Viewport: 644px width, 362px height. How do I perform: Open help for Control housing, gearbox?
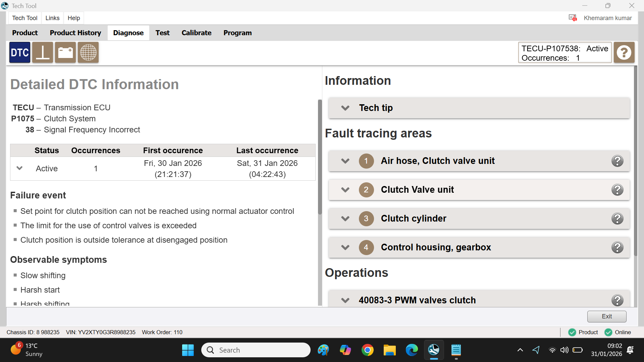click(617, 247)
